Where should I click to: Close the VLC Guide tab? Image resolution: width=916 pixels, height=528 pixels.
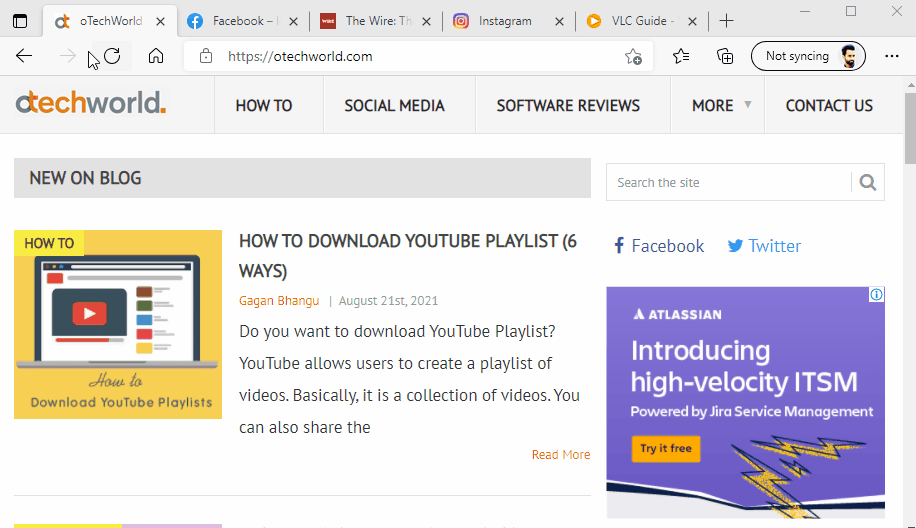click(692, 22)
